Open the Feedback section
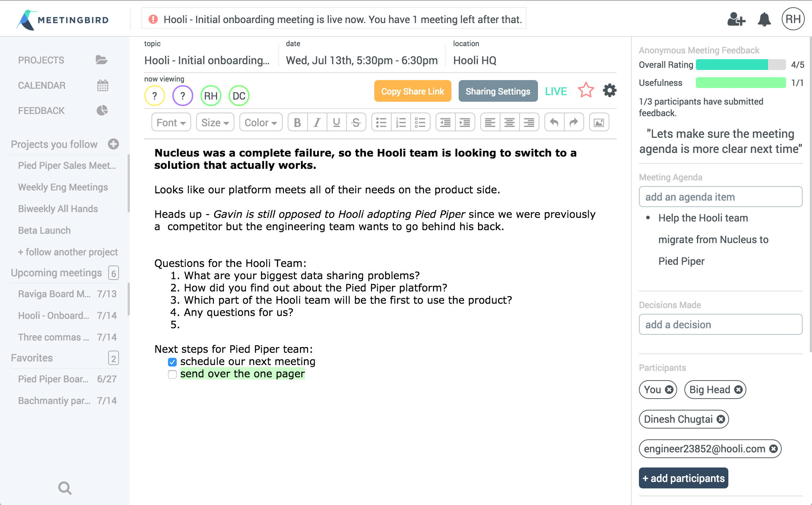Screen dimensions: 812x505 coord(41,111)
